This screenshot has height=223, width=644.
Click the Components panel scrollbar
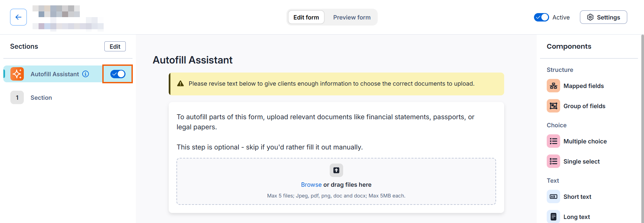click(642, 128)
